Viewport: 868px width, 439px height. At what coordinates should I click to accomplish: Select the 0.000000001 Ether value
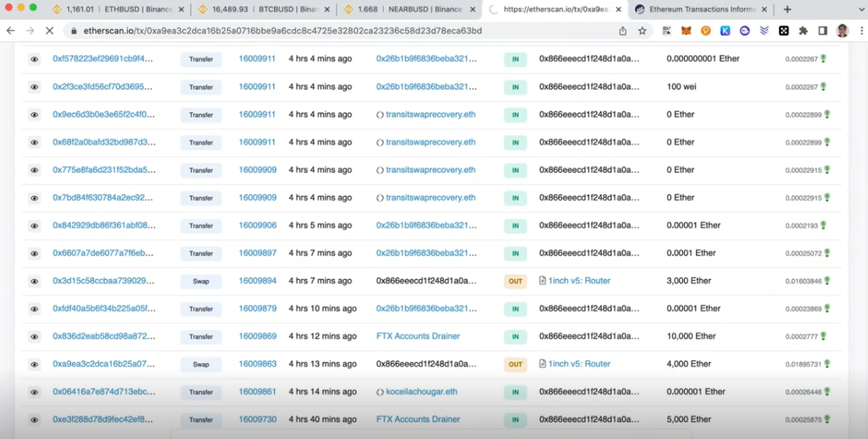tap(703, 59)
